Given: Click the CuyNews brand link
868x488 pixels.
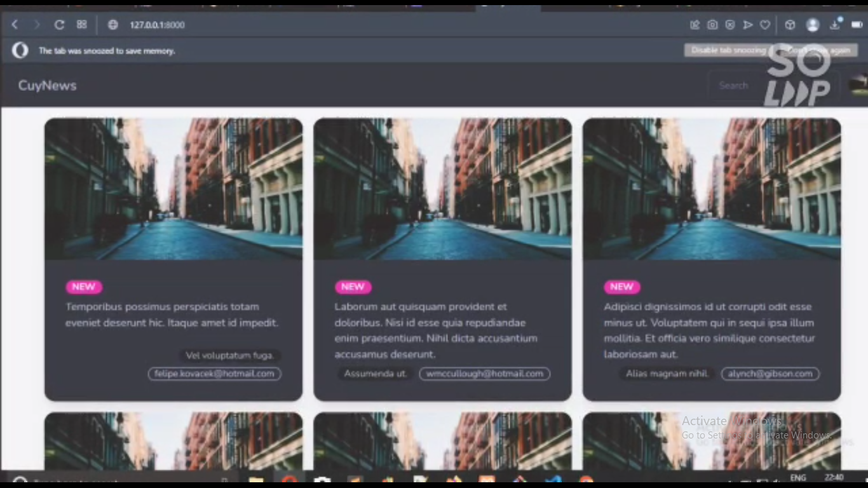Looking at the screenshot, I should (x=47, y=86).
